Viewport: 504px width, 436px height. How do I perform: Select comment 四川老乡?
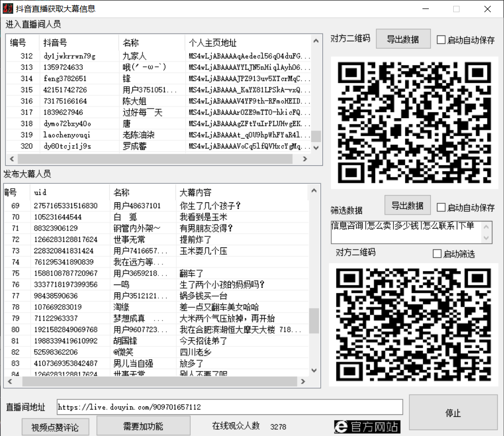point(156,352)
